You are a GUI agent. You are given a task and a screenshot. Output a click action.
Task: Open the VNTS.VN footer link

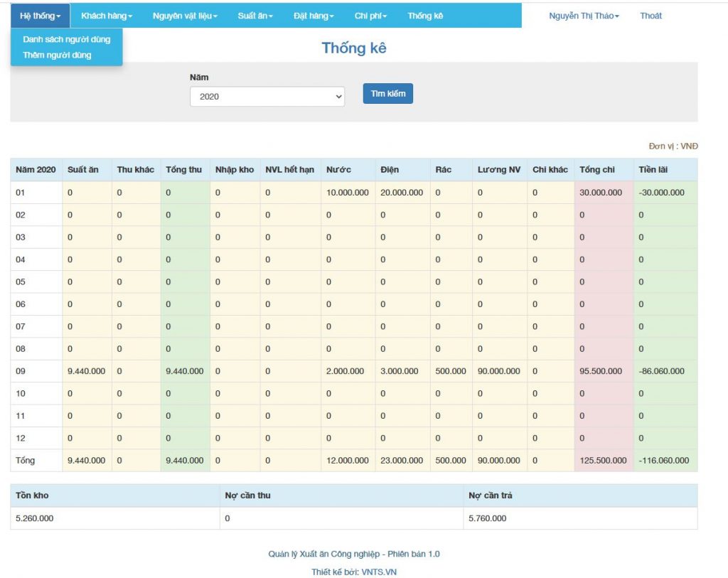[x=379, y=572]
